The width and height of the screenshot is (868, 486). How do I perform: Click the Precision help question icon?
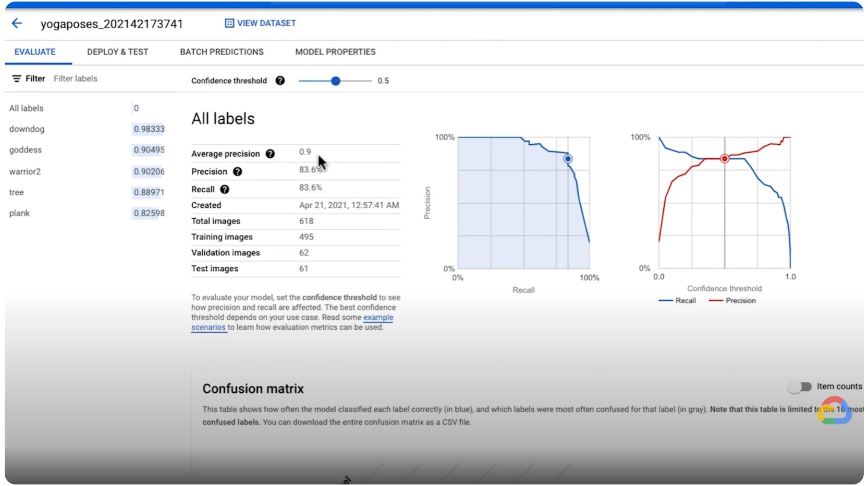coord(237,171)
